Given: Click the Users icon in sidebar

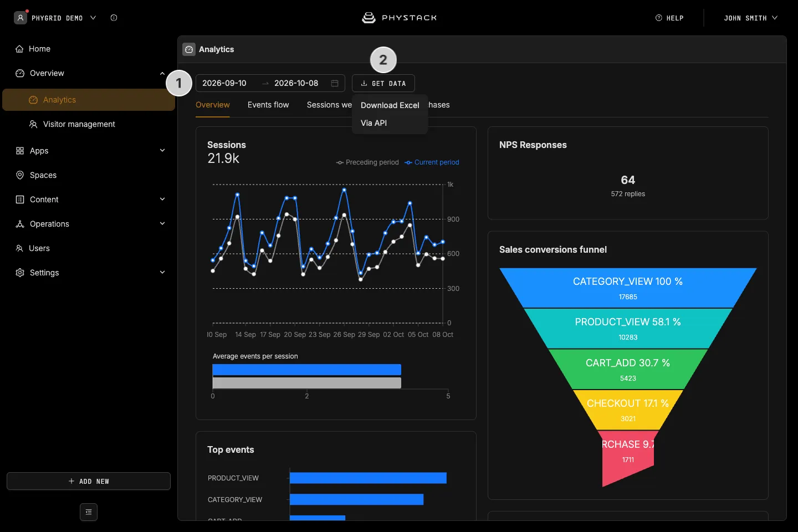Looking at the screenshot, I should tap(19, 248).
